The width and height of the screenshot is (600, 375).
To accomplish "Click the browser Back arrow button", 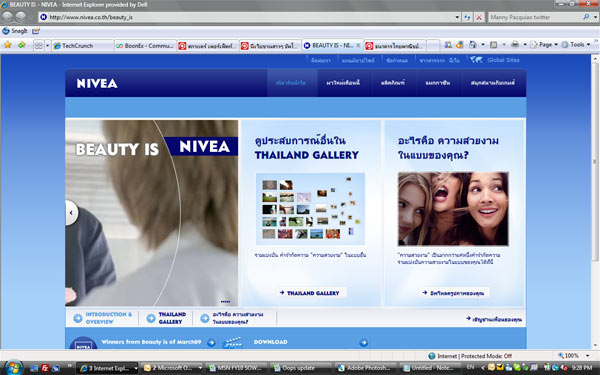I will 7,16.
